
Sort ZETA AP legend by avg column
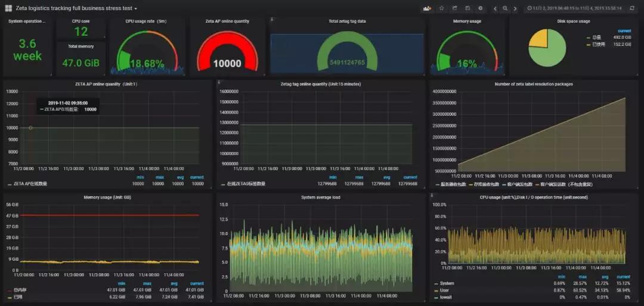coord(177,177)
